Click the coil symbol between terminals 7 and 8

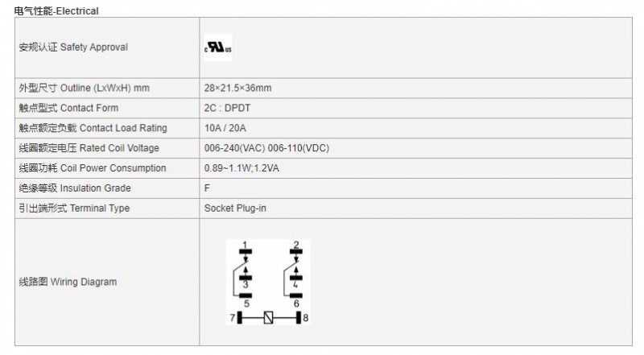click(268, 318)
